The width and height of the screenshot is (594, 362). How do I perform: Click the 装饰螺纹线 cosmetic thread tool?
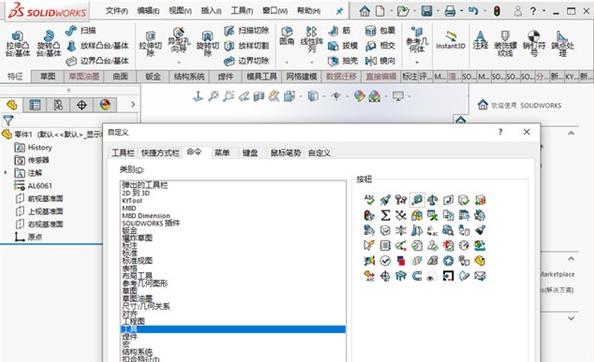coord(505,44)
